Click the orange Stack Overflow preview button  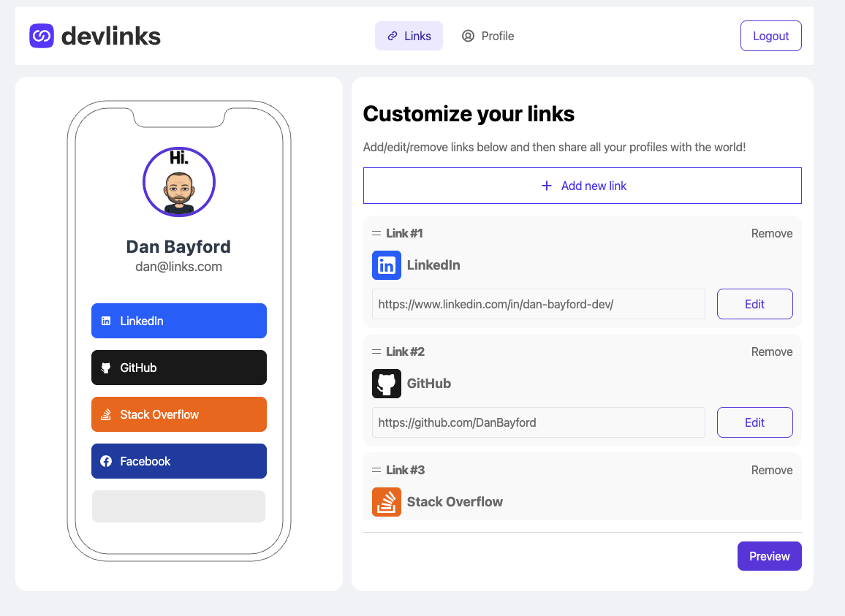click(x=179, y=414)
